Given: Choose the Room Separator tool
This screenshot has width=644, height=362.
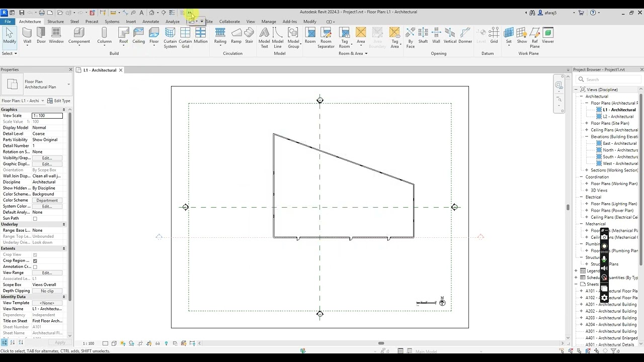Looking at the screenshot, I should (326, 38).
